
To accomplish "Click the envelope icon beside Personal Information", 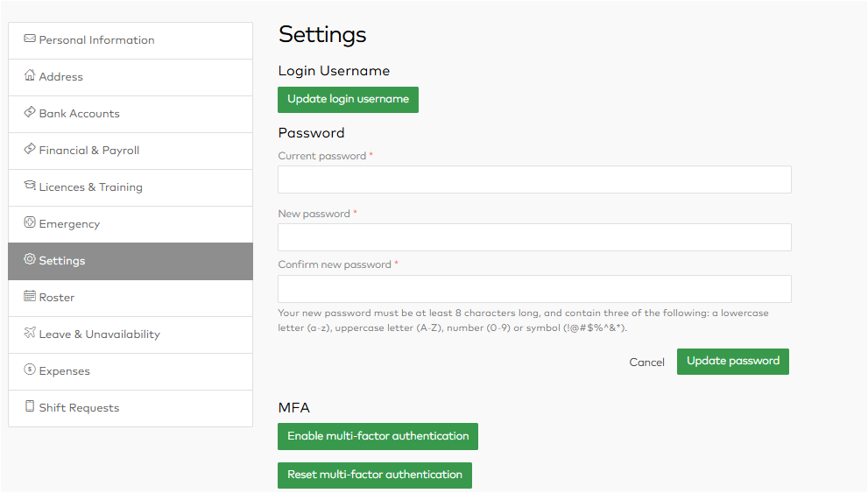I will tap(30, 39).
